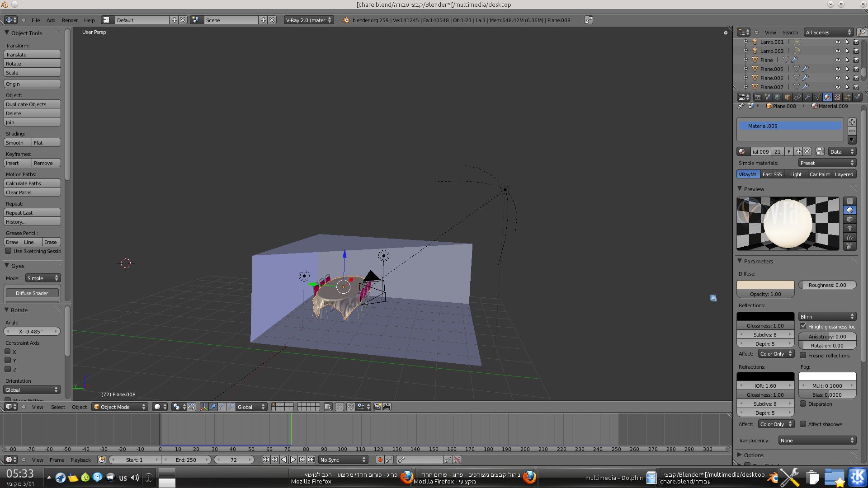868x488 pixels.
Task: Switch to the Car Paint material tab
Action: 819,174
